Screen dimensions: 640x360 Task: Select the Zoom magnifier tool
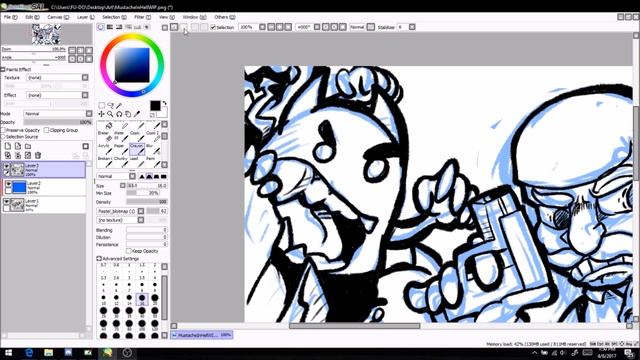(110, 114)
